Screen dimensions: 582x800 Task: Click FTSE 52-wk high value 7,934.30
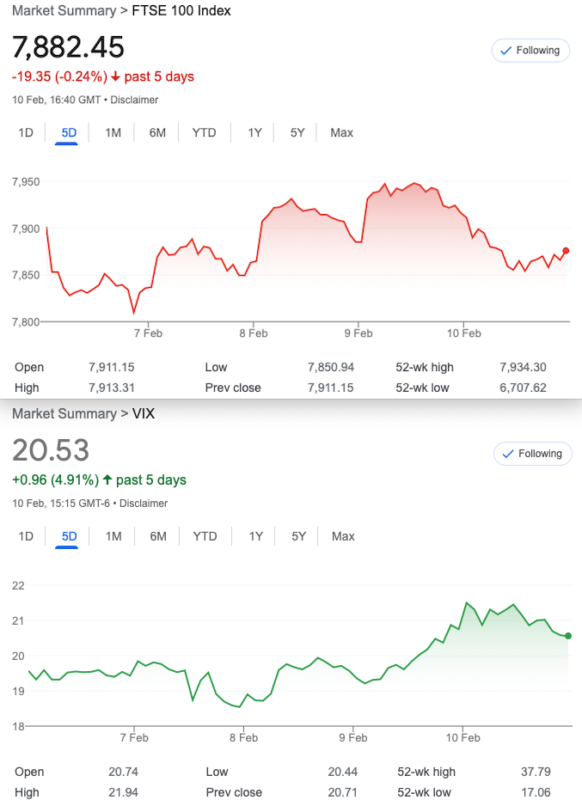(523, 367)
